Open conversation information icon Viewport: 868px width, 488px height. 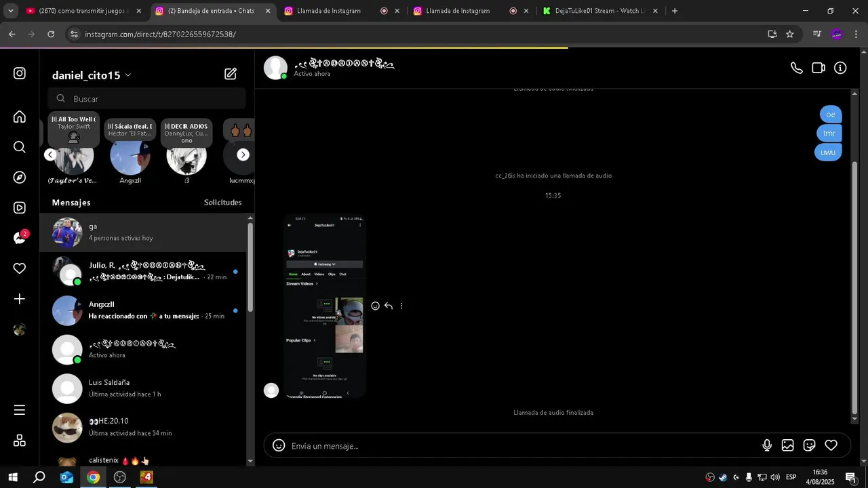coord(840,68)
